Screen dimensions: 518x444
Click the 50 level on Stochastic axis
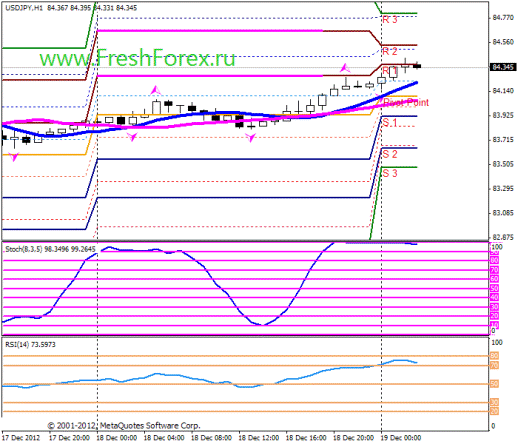[494, 288]
